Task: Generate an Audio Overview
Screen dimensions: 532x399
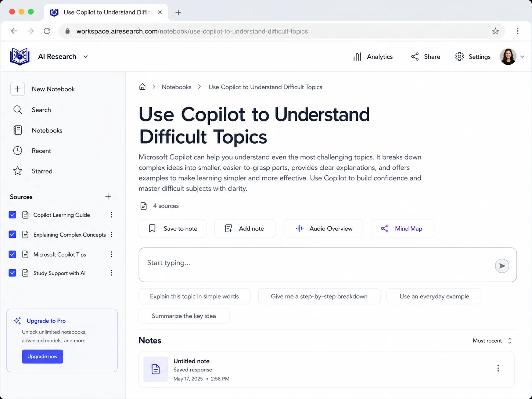Action: click(x=323, y=229)
